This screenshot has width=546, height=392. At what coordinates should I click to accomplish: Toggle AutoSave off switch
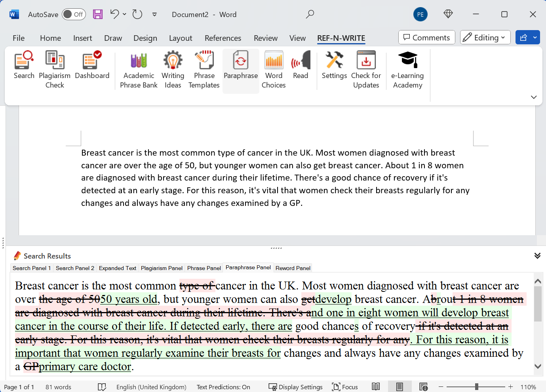click(74, 14)
